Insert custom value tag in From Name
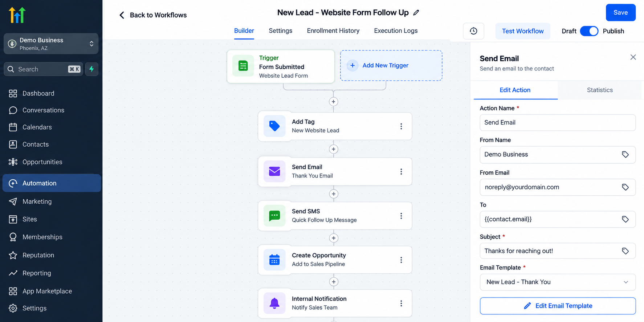This screenshot has width=644, height=322. tap(625, 155)
